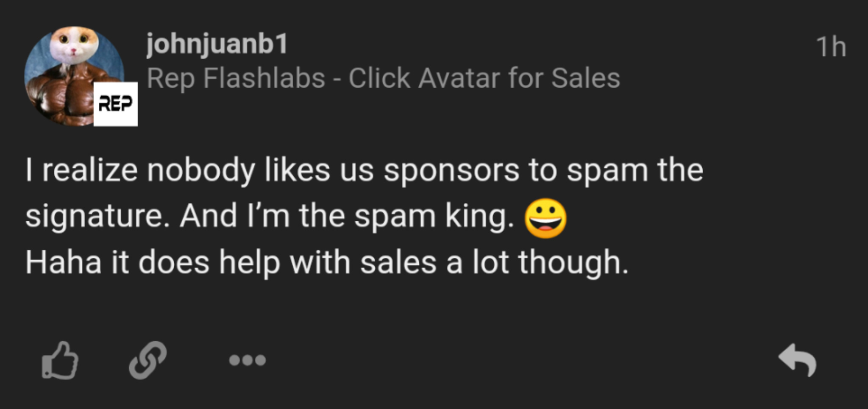Click the word "signature" in the post

tap(94, 216)
